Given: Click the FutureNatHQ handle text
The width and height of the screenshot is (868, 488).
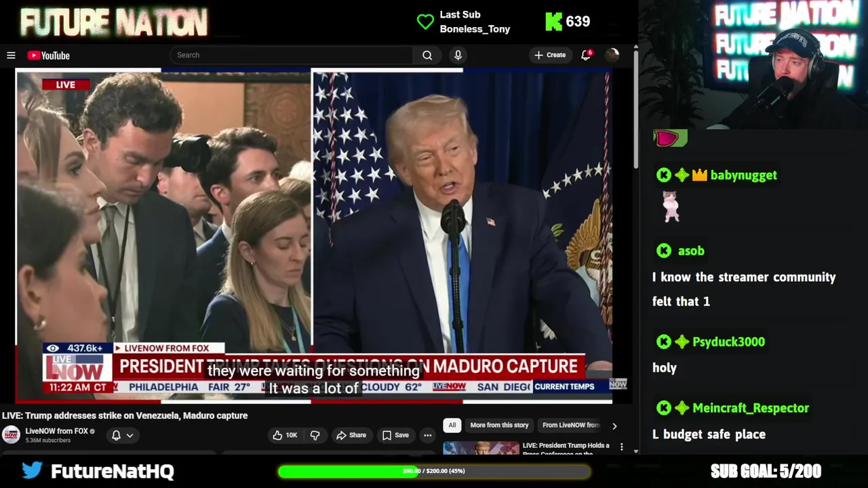Looking at the screenshot, I should 113,471.
